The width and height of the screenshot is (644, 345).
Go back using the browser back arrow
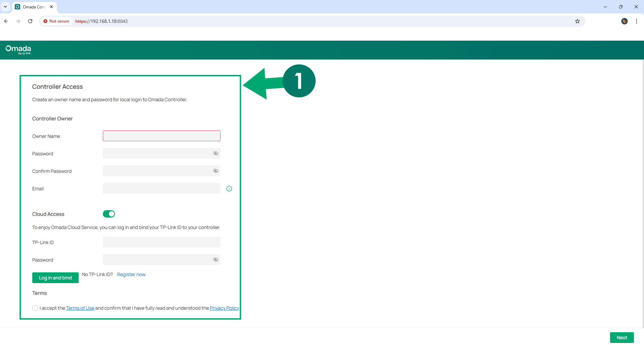point(6,21)
